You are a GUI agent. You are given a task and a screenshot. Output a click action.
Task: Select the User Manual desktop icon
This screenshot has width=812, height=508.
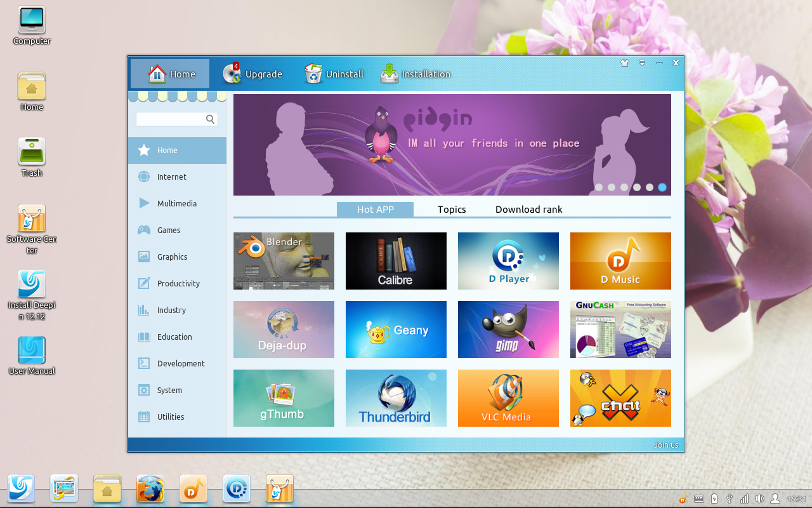32,356
